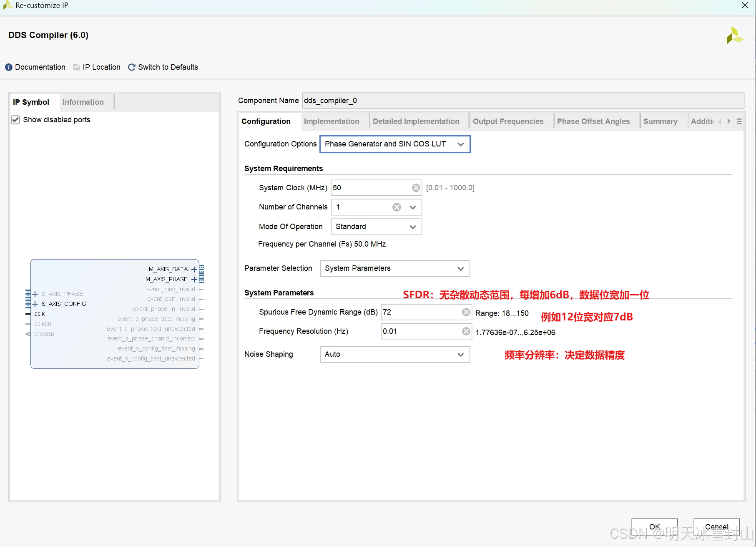This screenshot has width=756, height=547.
Task: Click the IP Location folder icon
Action: pyautogui.click(x=77, y=67)
